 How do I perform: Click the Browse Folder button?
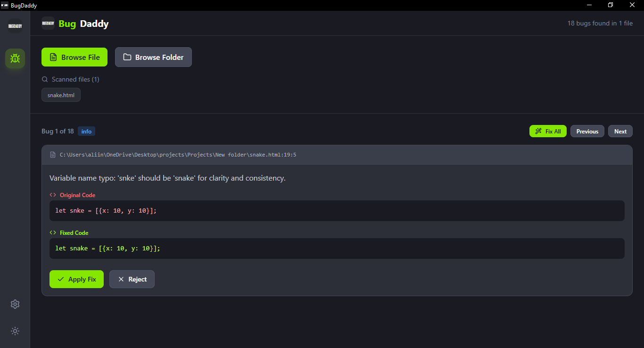pyautogui.click(x=153, y=57)
